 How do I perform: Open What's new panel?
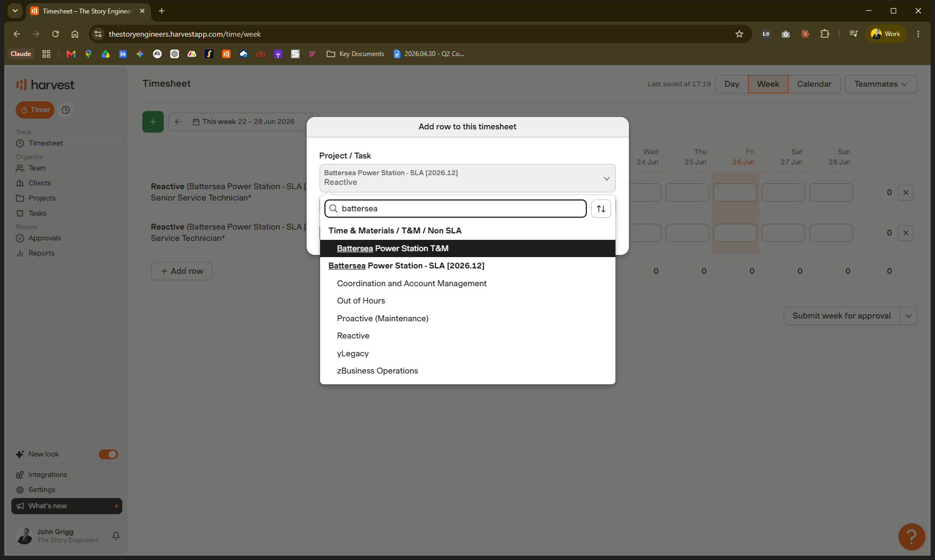[67, 506]
